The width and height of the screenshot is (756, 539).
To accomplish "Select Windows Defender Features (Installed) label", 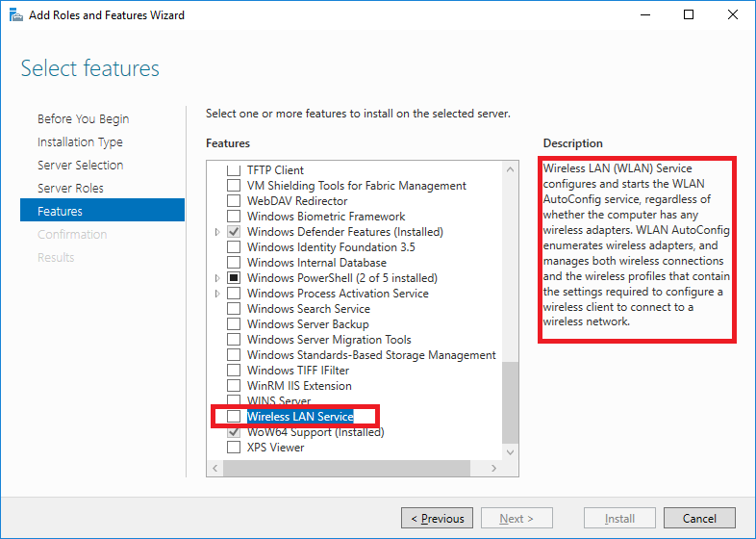I will pos(344,232).
